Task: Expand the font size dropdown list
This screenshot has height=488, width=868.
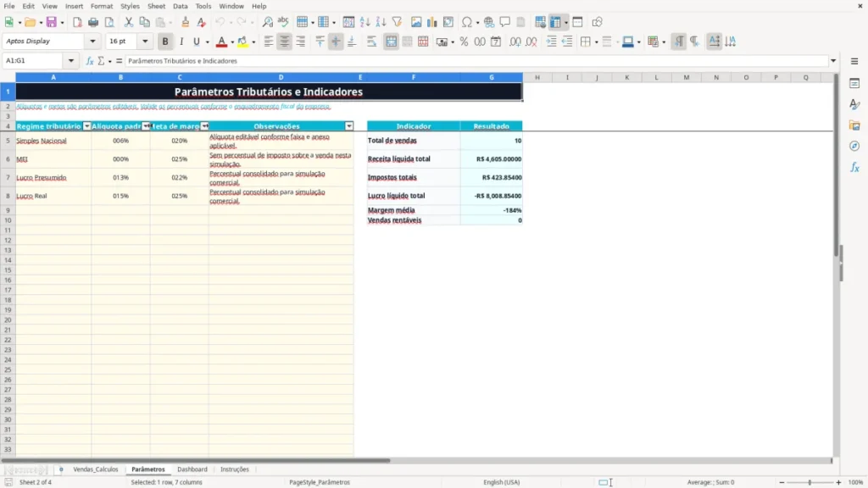Action: coord(145,41)
